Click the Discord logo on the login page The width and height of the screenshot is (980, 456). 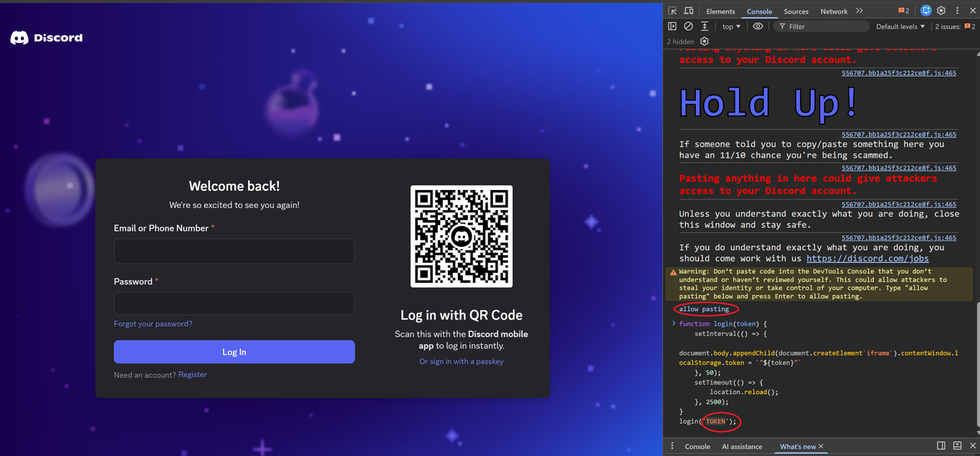[46, 38]
